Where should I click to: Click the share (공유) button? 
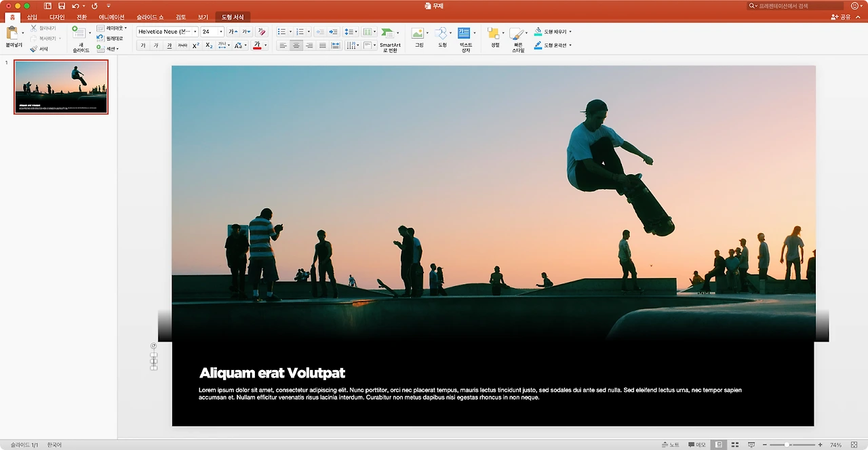[x=842, y=17]
